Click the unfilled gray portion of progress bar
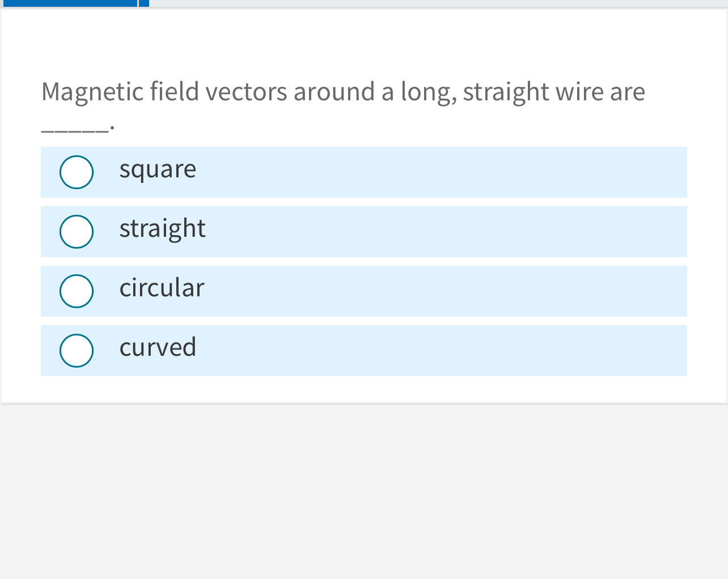The height and width of the screenshot is (579, 728). point(437,3)
